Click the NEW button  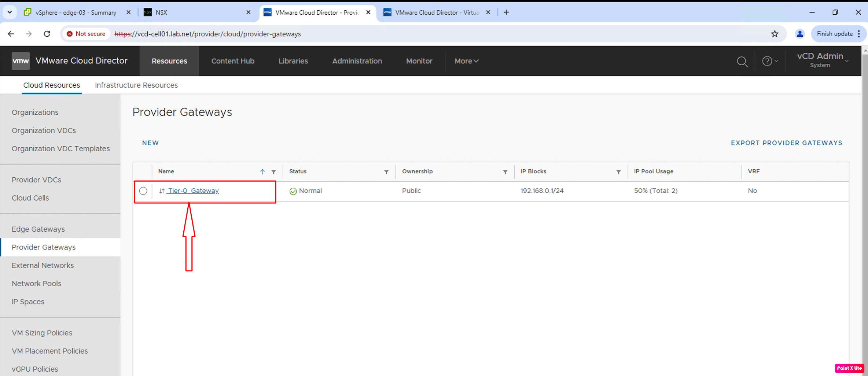[x=150, y=143]
